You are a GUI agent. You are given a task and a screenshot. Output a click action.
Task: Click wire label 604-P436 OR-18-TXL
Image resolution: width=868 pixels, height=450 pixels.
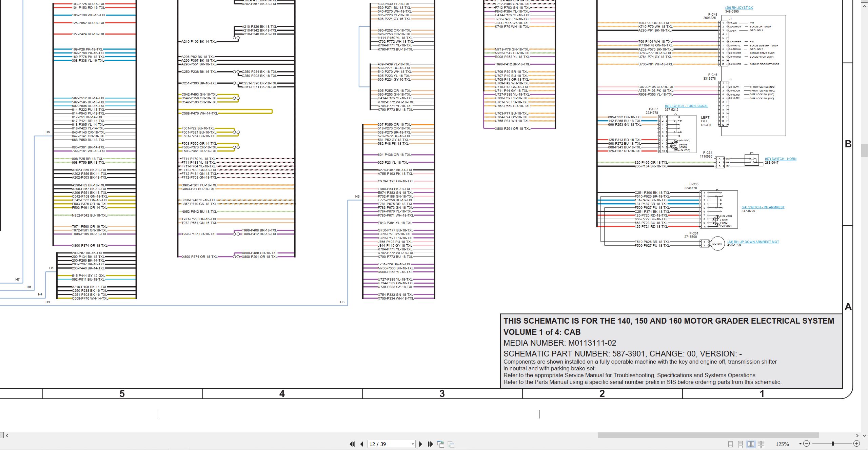pos(394,155)
